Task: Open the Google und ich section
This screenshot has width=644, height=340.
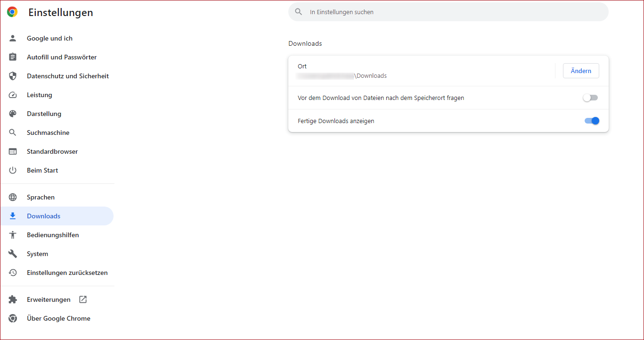Action: pyautogui.click(x=49, y=38)
